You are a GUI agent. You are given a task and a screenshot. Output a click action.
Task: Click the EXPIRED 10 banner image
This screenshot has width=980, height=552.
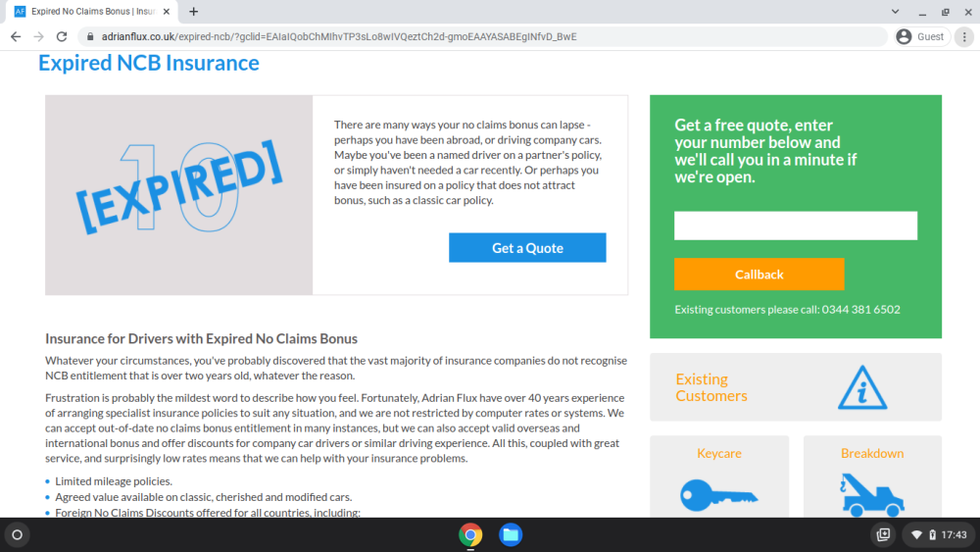178,195
